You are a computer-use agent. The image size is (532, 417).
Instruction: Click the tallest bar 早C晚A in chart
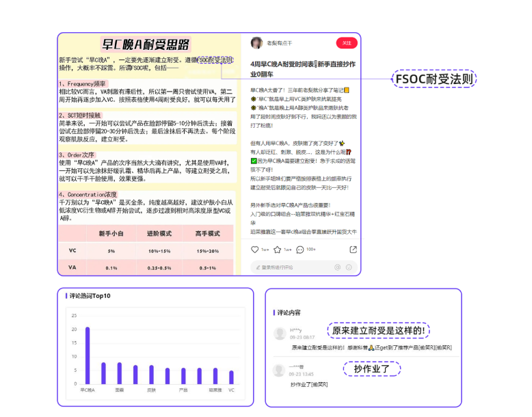point(88,355)
